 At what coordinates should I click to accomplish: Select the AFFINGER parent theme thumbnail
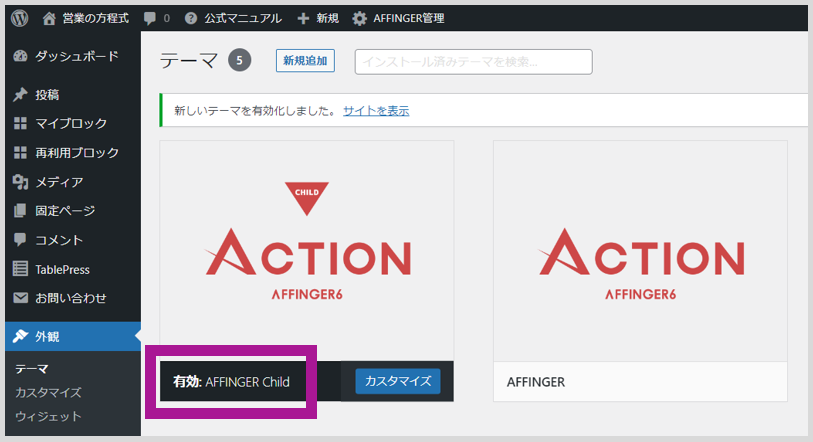pyautogui.click(x=640, y=251)
